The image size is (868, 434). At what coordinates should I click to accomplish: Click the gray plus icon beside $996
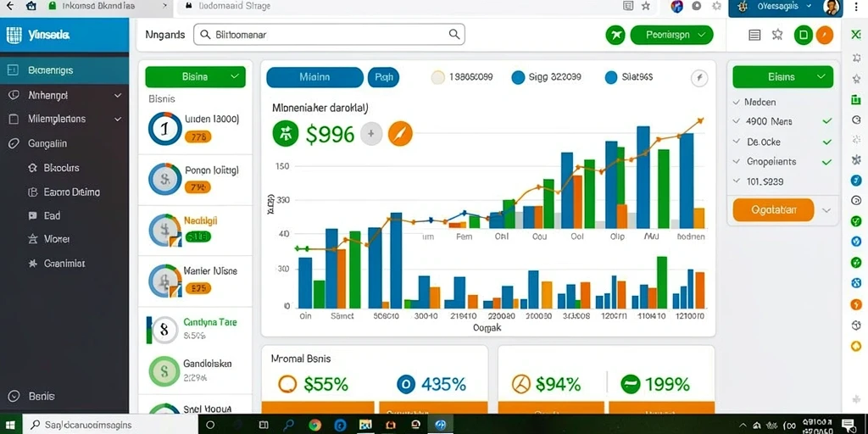(371, 134)
